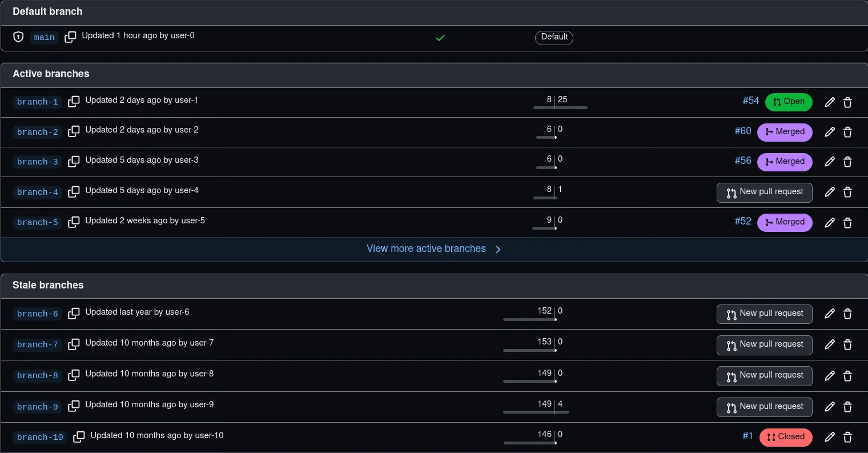Click the copy icon next to branch-1
Viewport: 868px width, 453px height.
tap(74, 102)
